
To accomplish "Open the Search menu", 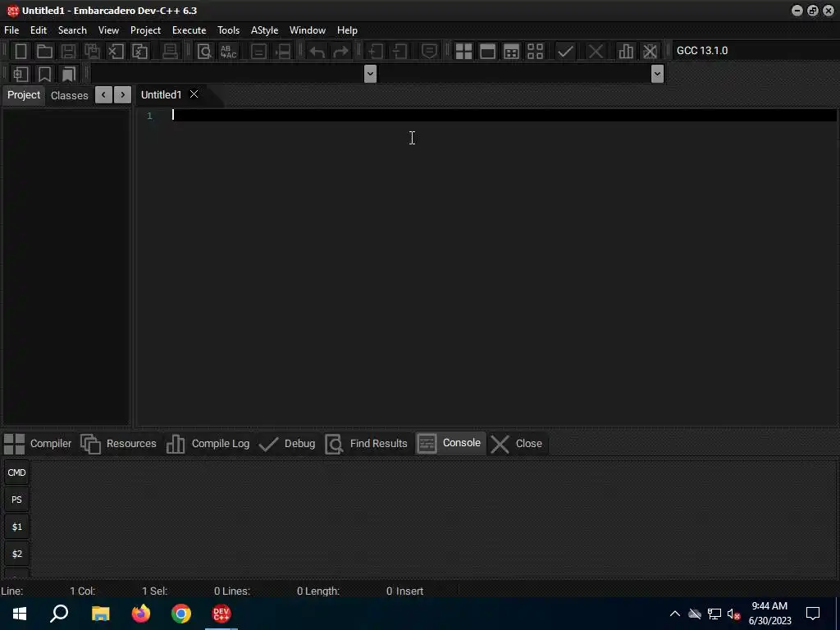I will point(72,30).
